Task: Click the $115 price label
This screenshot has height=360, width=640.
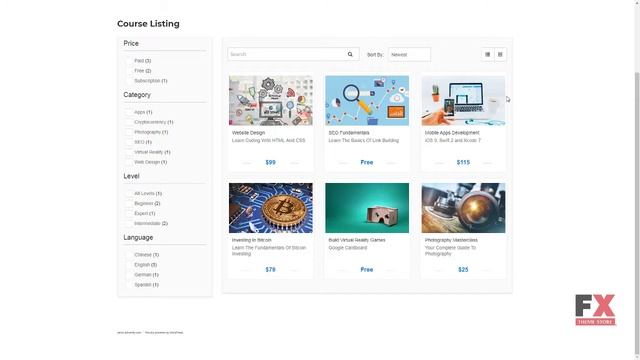Action: point(463,162)
